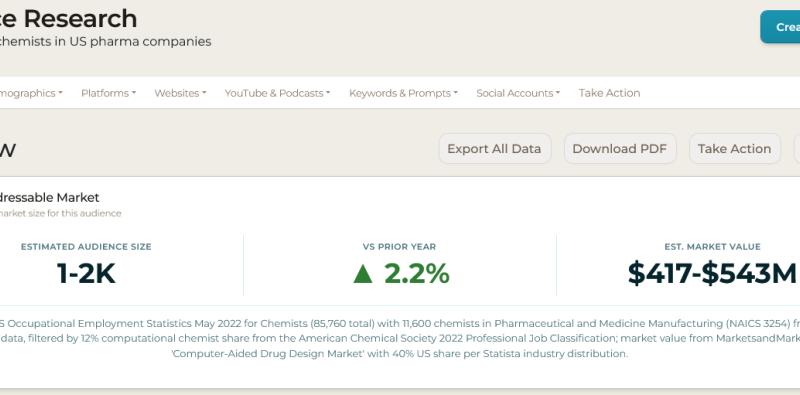Expand the partially visible Demographics dropdown
This screenshot has height=395, width=800.
coord(31,93)
